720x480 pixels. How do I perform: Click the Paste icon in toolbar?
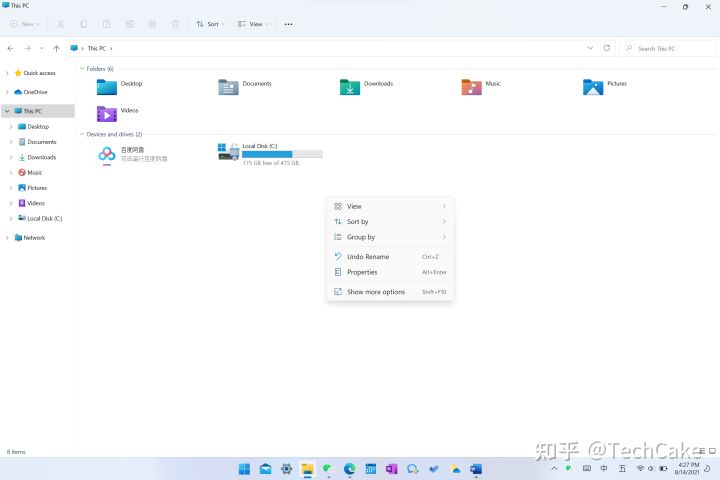click(x=107, y=24)
